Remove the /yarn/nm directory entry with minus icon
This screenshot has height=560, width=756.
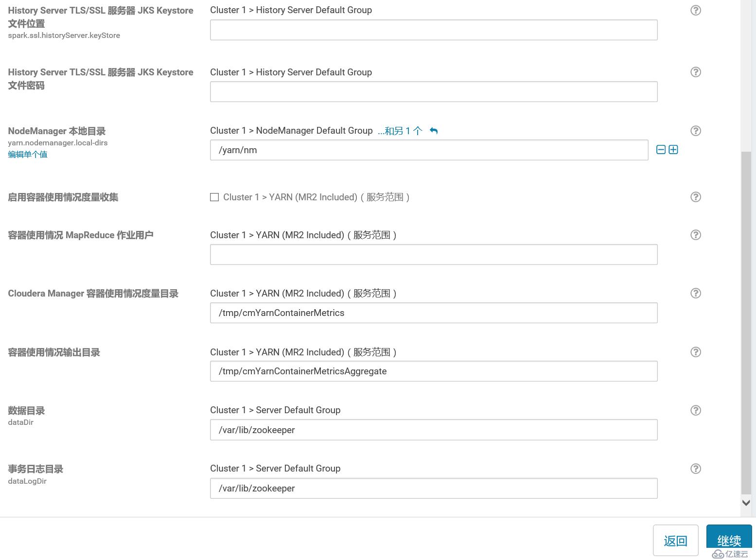coord(661,150)
